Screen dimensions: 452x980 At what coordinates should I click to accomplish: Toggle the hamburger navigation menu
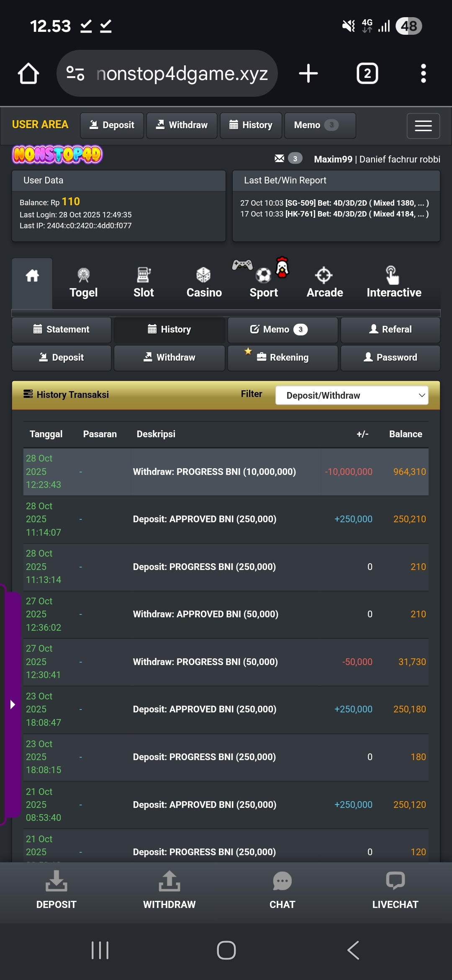pyautogui.click(x=423, y=126)
